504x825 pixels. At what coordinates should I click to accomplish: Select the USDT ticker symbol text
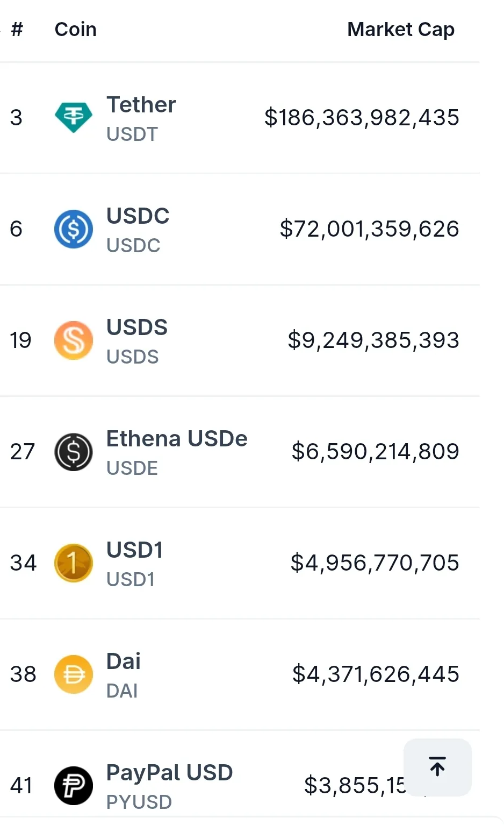132,134
